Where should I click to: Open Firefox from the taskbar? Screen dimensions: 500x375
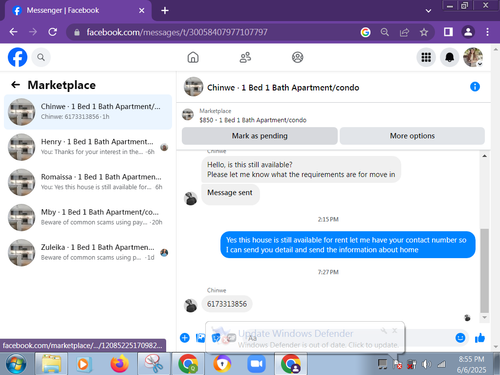(119, 364)
